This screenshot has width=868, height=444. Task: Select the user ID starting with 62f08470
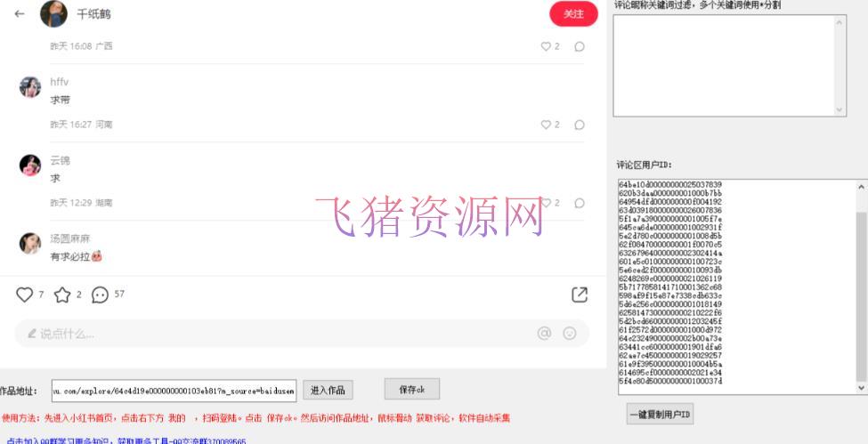(x=670, y=244)
